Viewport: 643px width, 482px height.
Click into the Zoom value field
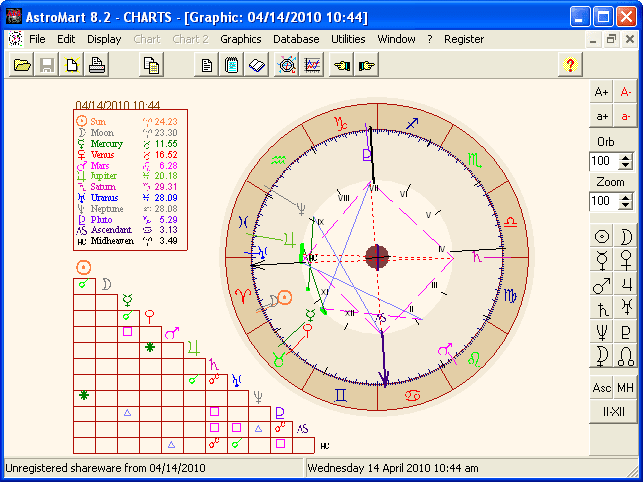click(604, 201)
